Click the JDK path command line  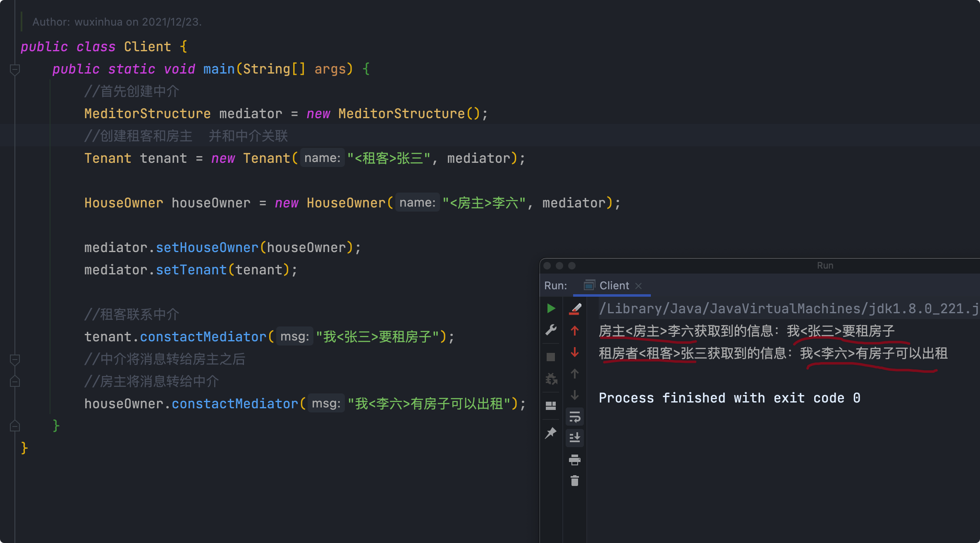tap(786, 309)
